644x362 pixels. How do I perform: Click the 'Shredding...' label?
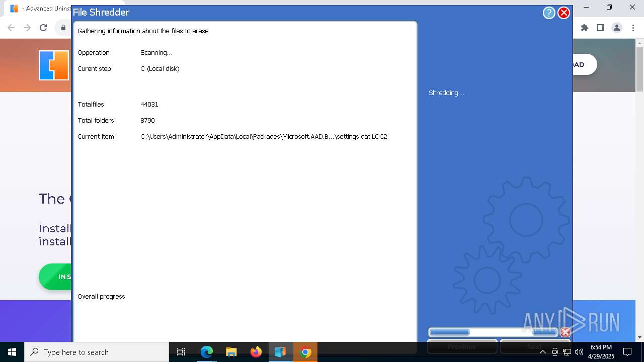(446, 93)
